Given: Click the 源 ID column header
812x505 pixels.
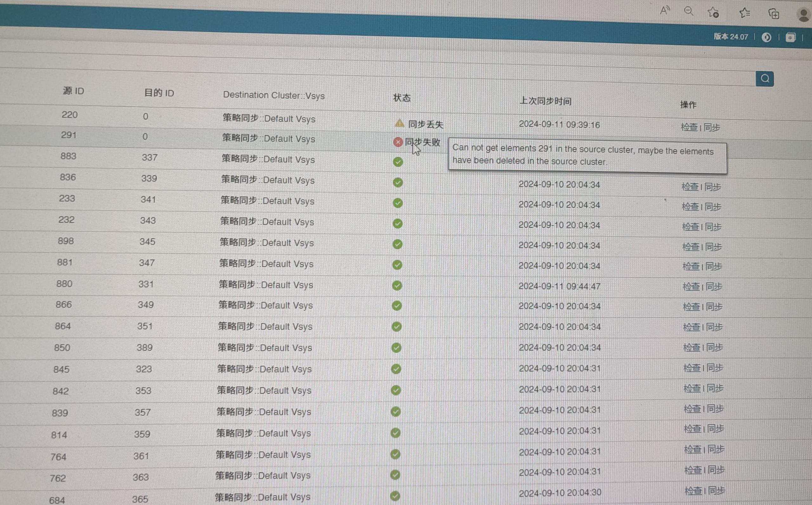Looking at the screenshot, I should (x=73, y=91).
